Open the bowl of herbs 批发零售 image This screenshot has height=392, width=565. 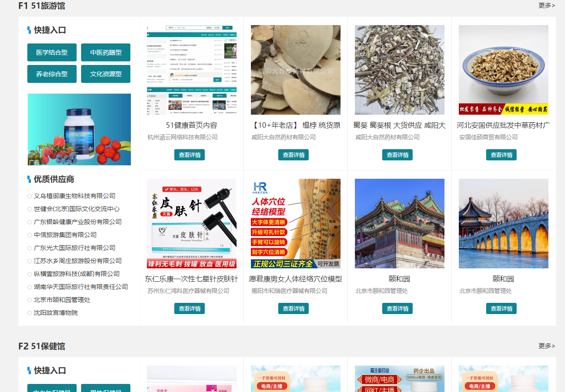(504, 70)
